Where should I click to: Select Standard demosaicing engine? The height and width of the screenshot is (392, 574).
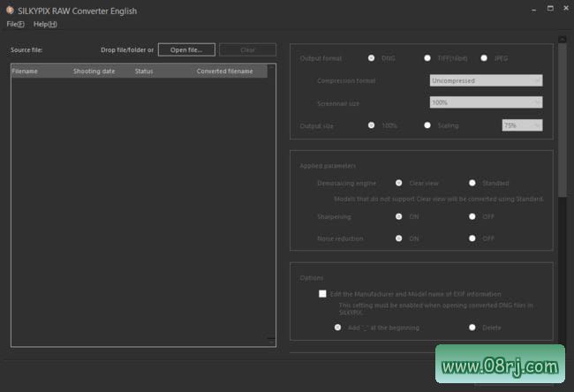(472, 183)
